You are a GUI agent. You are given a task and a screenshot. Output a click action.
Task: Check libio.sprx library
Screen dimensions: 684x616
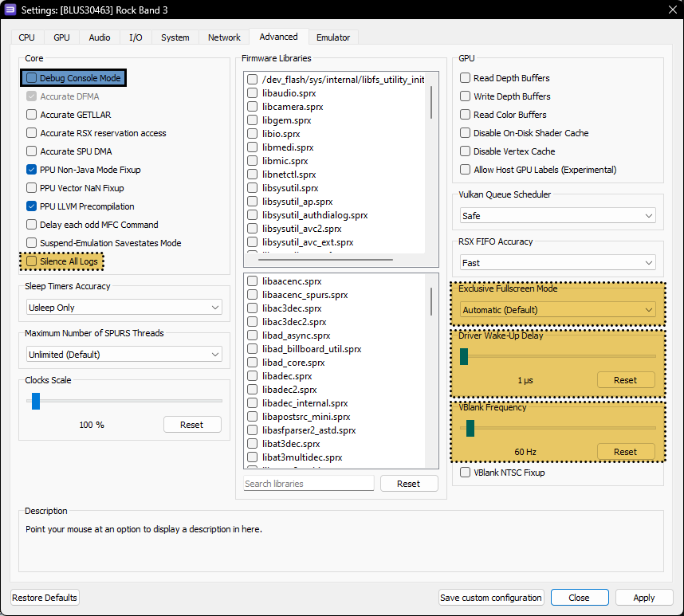252,134
